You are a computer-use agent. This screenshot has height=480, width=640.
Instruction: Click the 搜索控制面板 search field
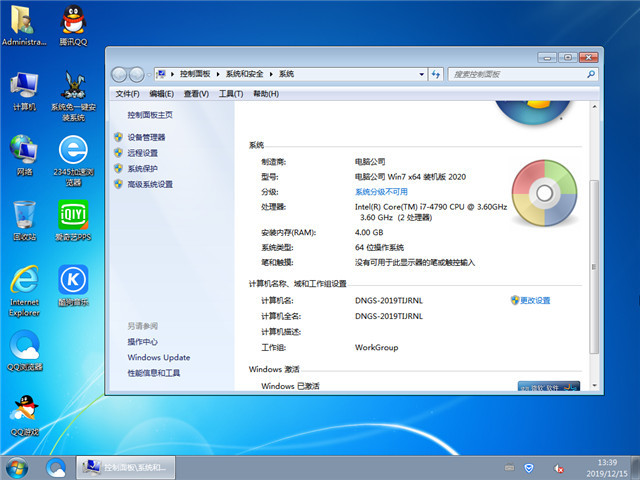[x=510, y=74]
